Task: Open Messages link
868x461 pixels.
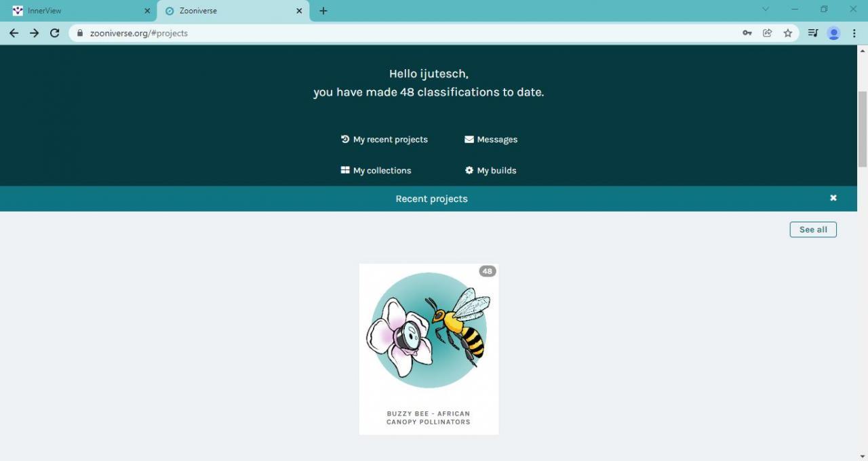Action: click(x=491, y=139)
